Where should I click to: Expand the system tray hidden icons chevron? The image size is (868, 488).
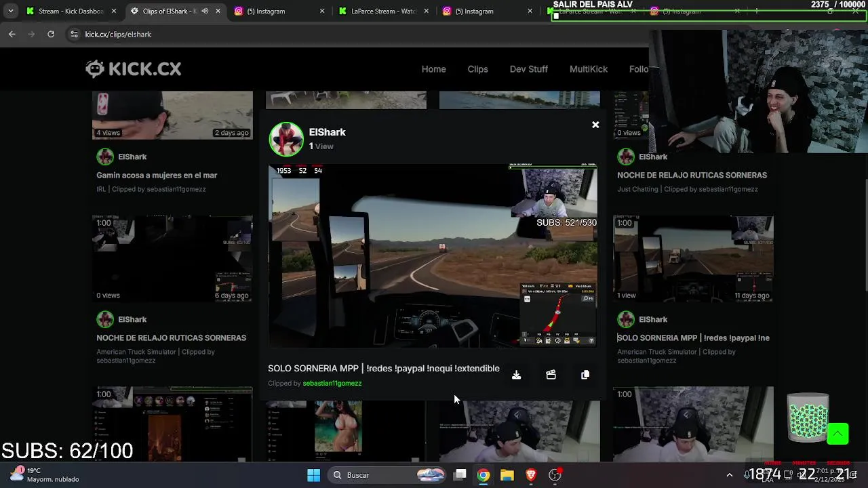[x=729, y=475]
